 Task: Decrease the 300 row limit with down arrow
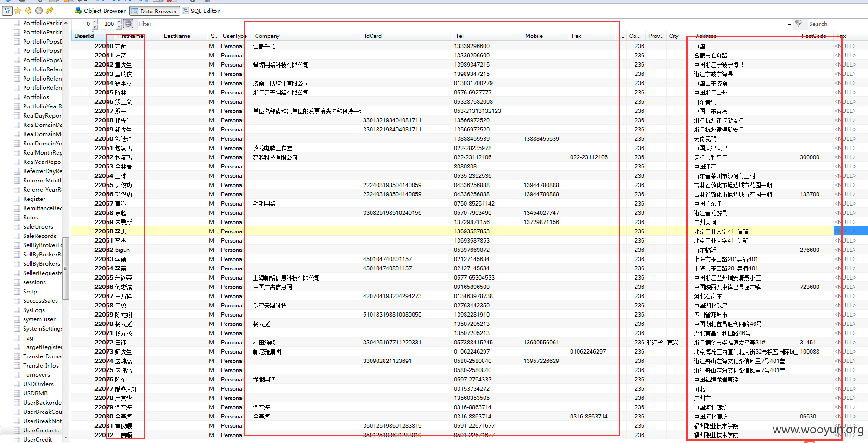coord(119,26)
